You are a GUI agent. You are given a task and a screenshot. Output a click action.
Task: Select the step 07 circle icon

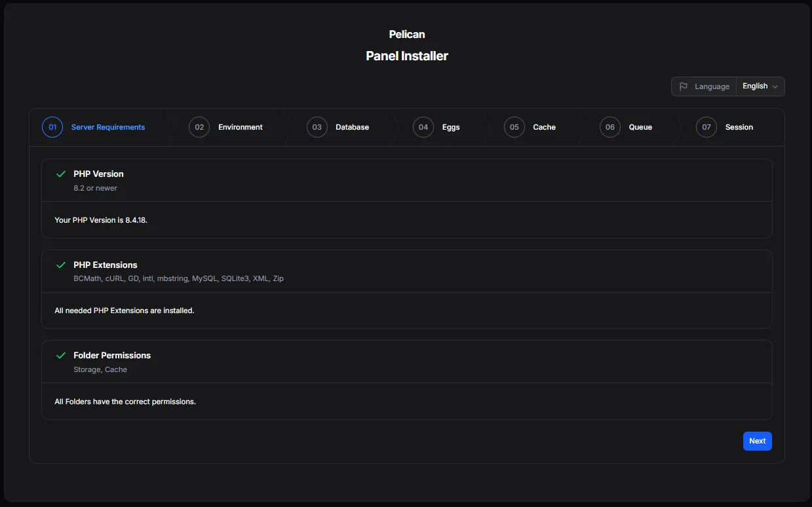click(x=706, y=127)
